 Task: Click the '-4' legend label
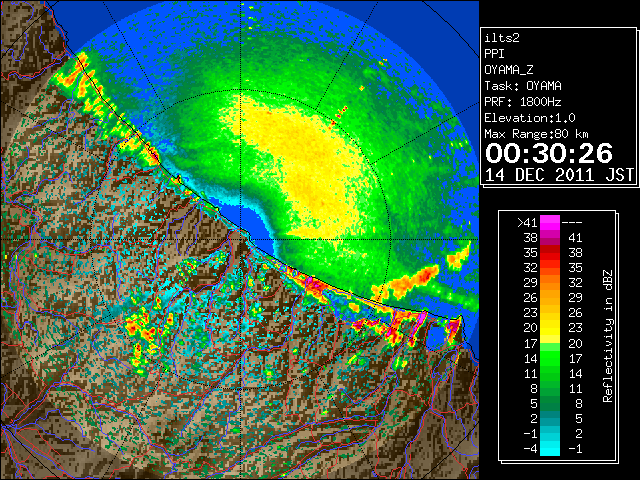(531, 449)
